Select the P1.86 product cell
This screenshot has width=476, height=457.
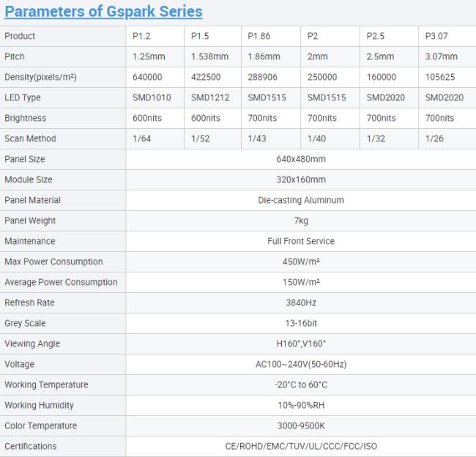(259, 36)
